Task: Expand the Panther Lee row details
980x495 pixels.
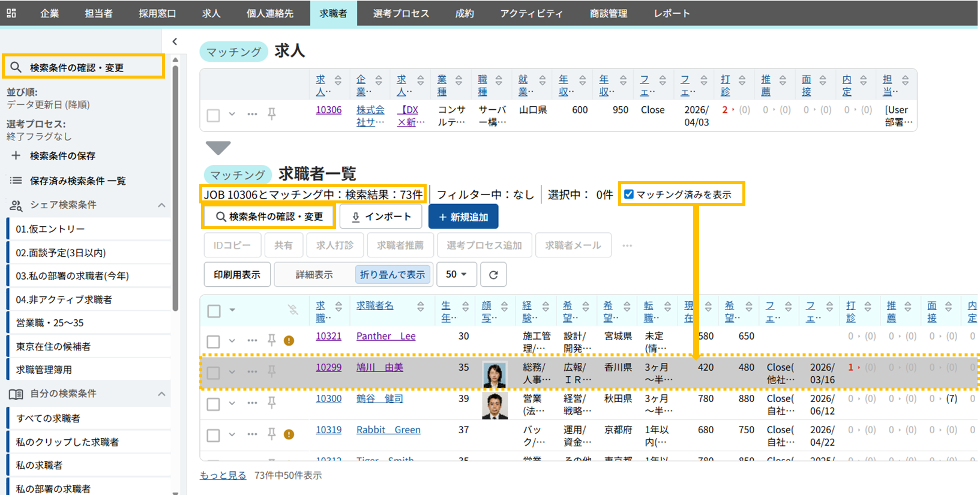Action: click(x=232, y=341)
